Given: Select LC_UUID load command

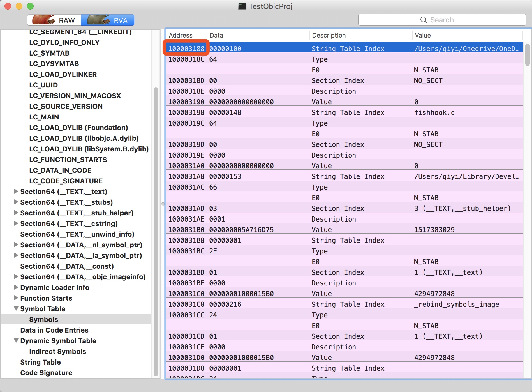Looking at the screenshot, I should click(43, 85).
